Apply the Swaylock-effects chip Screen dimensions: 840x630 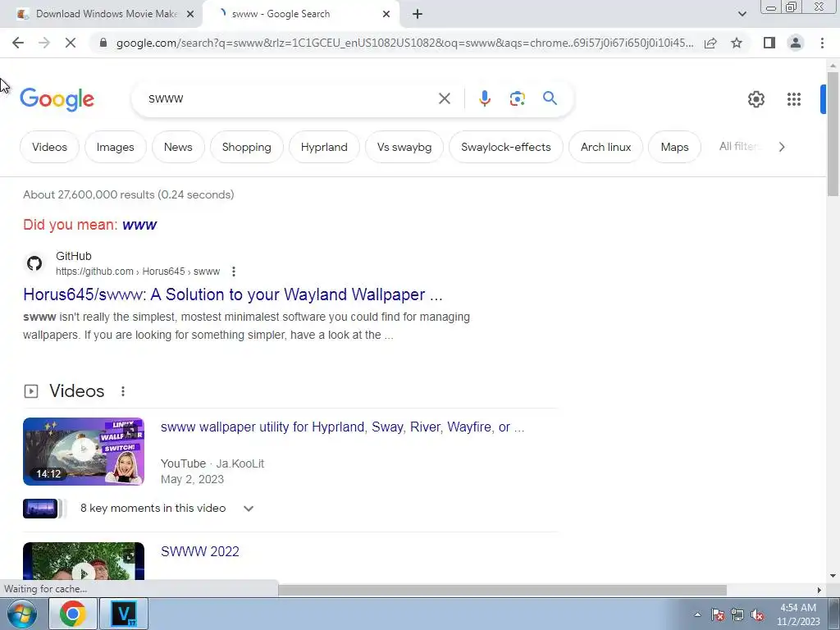[x=505, y=147]
